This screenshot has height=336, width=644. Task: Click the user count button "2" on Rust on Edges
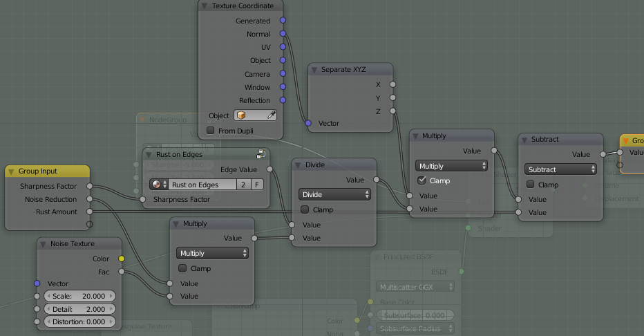click(x=243, y=185)
